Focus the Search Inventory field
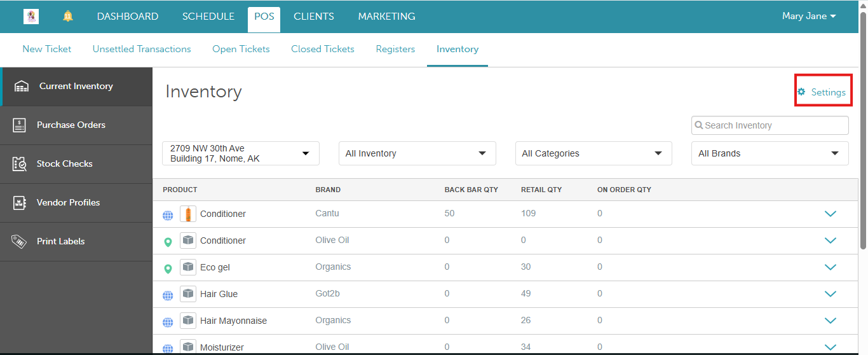The image size is (868, 355). point(770,125)
